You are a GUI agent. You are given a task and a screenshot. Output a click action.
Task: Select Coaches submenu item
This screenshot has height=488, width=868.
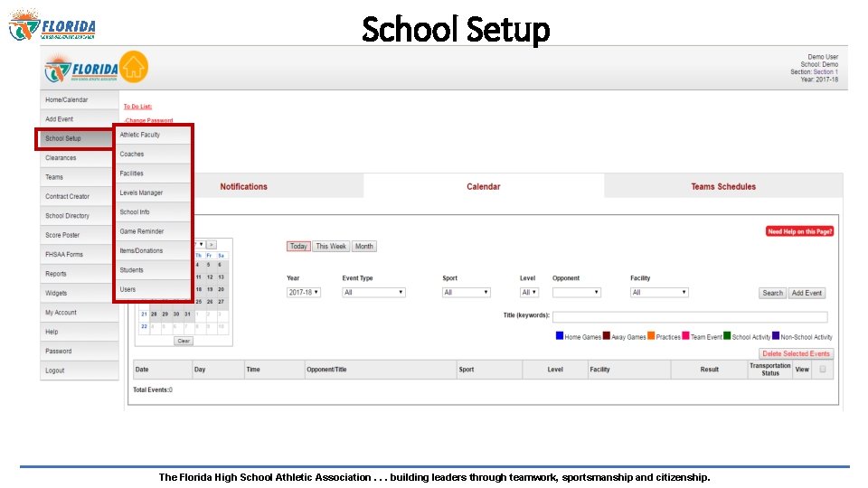[x=153, y=155]
